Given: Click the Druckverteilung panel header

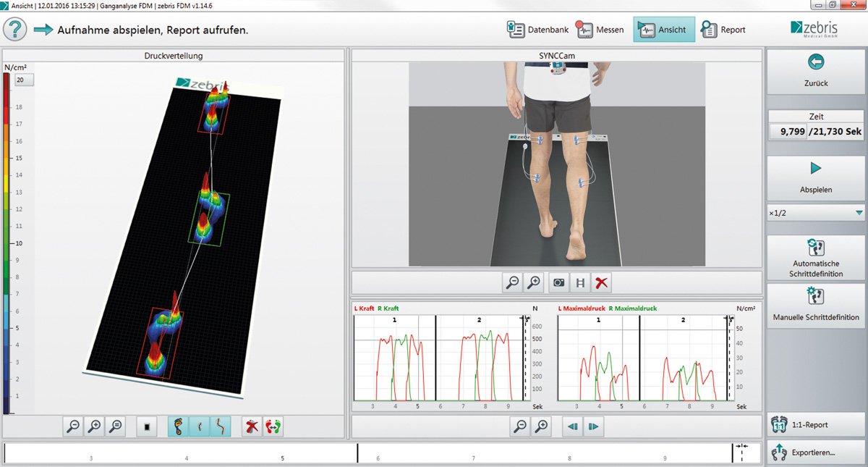Looking at the screenshot, I should (x=173, y=56).
